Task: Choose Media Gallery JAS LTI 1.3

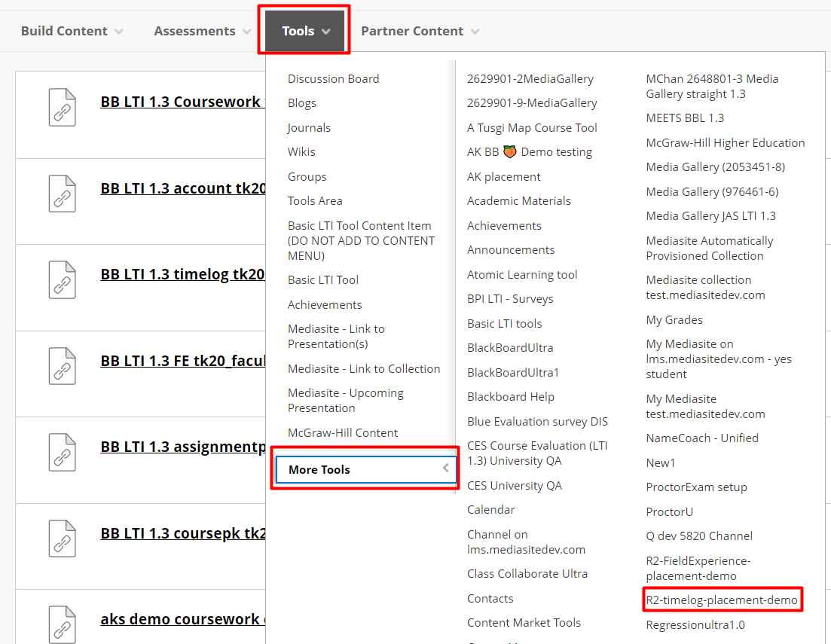Action: [x=710, y=215]
